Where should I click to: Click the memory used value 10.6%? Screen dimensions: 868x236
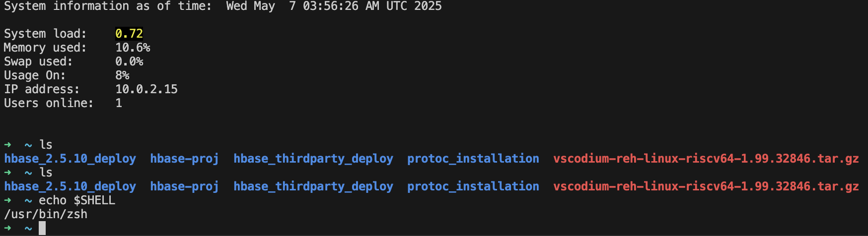pyautogui.click(x=133, y=48)
